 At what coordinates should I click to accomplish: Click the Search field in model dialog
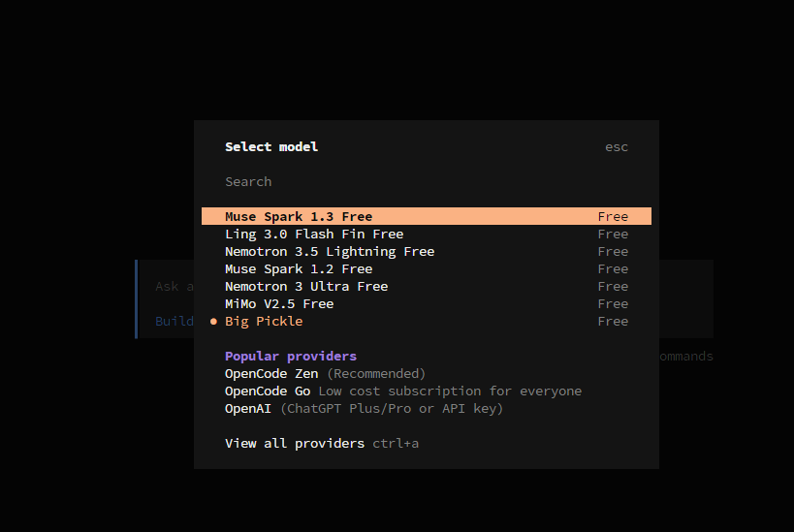[x=427, y=182]
